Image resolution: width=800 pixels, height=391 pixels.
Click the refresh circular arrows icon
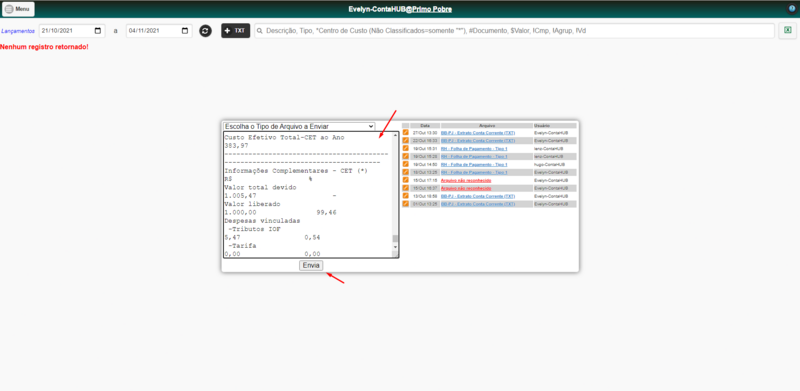point(205,31)
